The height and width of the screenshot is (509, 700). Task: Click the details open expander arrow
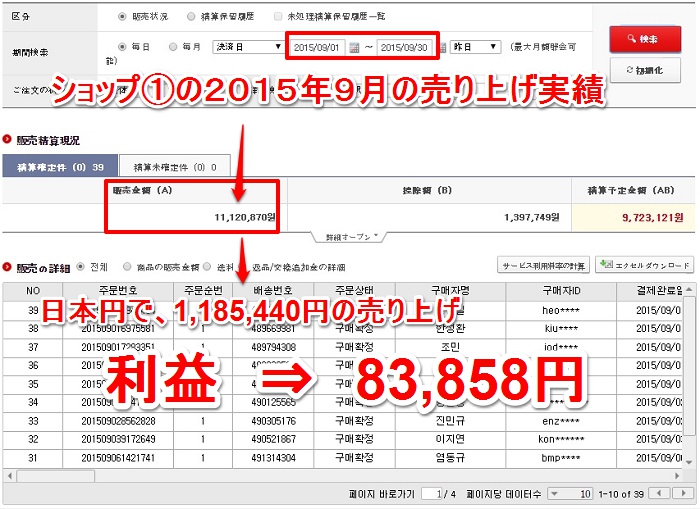pos(349,237)
